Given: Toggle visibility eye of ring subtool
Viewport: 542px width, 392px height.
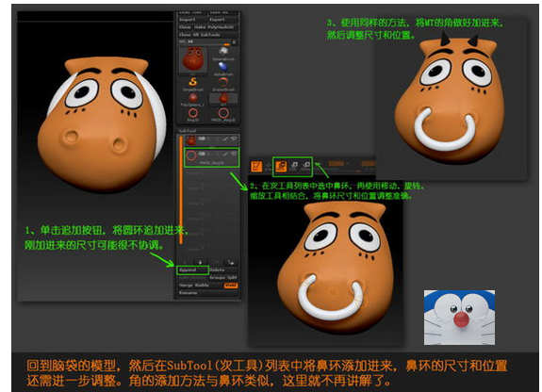Looking at the screenshot, I should pos(234,154).
